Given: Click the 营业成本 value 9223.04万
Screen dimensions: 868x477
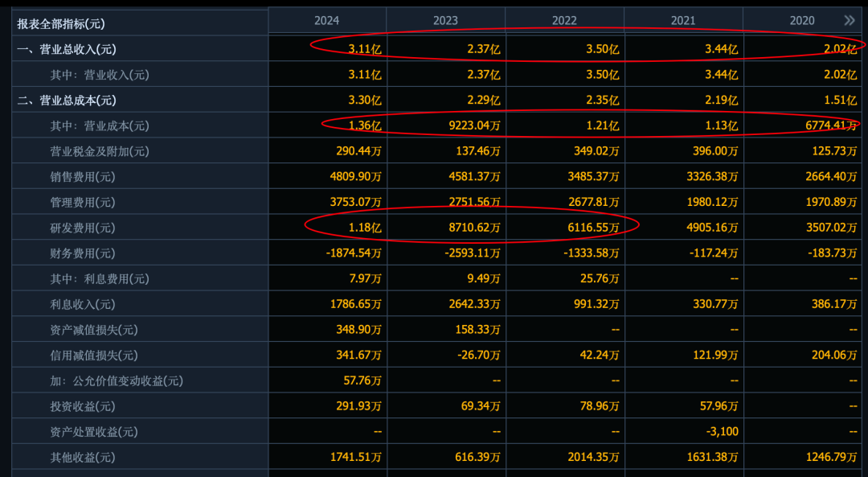Looking at the screenshot, I should tap(475, 125).
